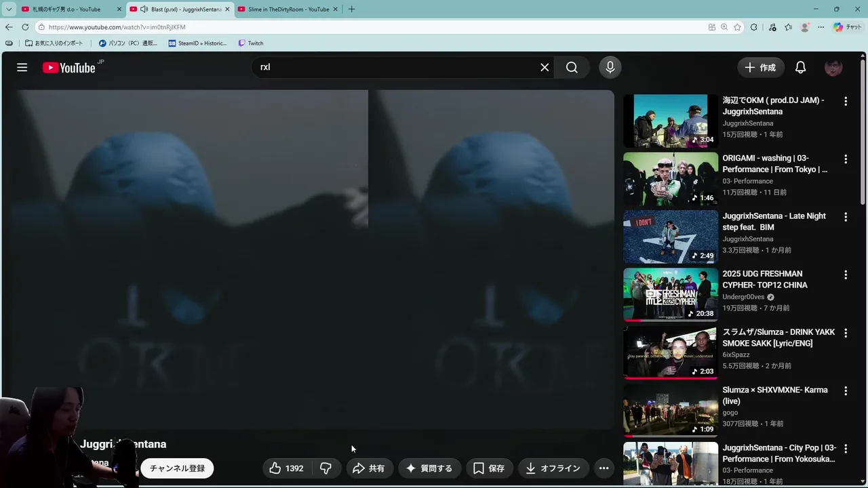Open options for Slumza × SHXVMXNE Karma video
868x488 pixels.
845,390
